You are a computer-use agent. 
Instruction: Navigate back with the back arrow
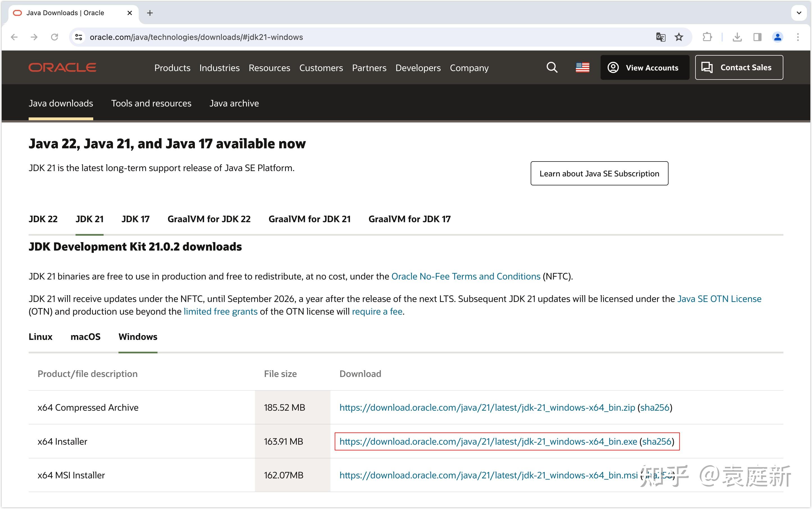pyautogui.click(x=15, y=37)
